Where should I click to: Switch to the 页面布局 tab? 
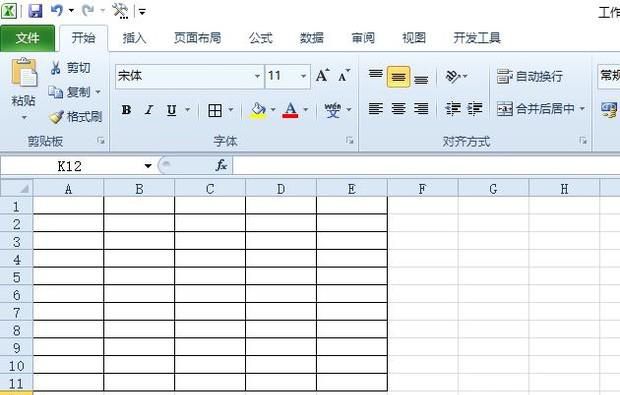[197, 38]
